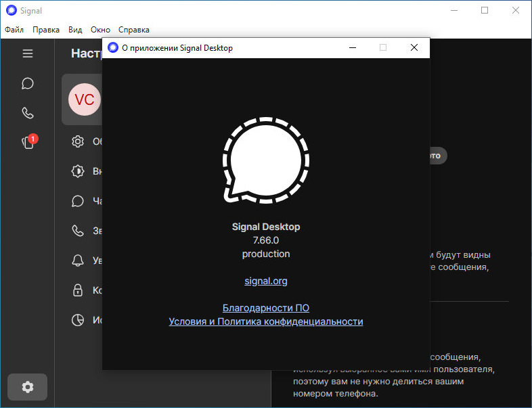Click the VC profile avatar

pyautogui.click(x=85, y=99)
